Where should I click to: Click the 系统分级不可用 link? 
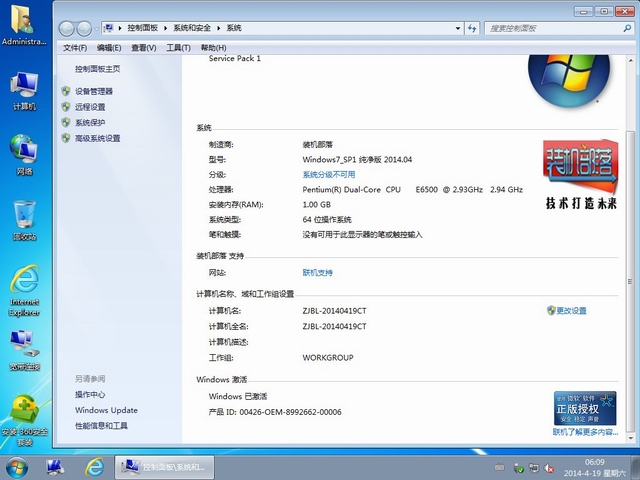tap(329, 175)
